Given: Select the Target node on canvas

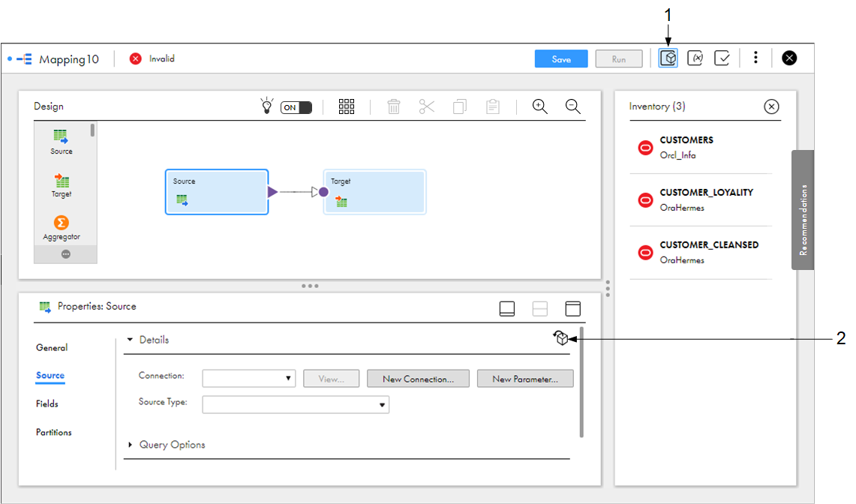Looking at the screenshot, I should (x=374, y=192).
